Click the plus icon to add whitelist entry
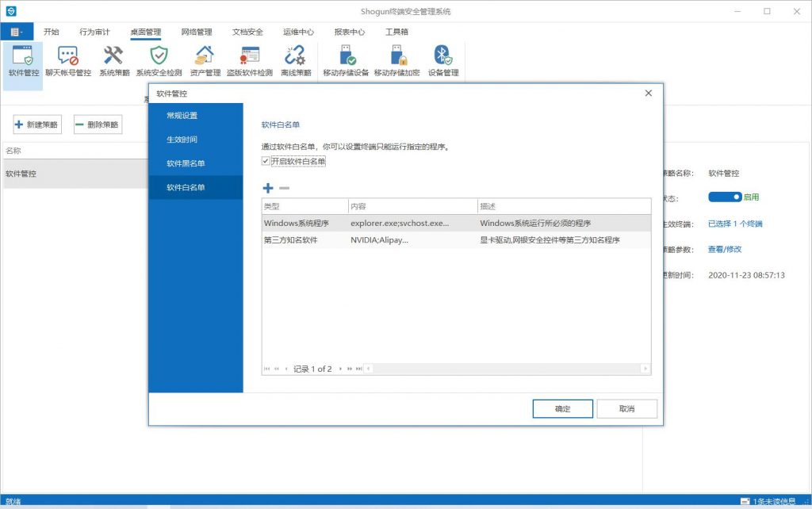This screenshot has width=812, height=509. click(x=268, y=188)
